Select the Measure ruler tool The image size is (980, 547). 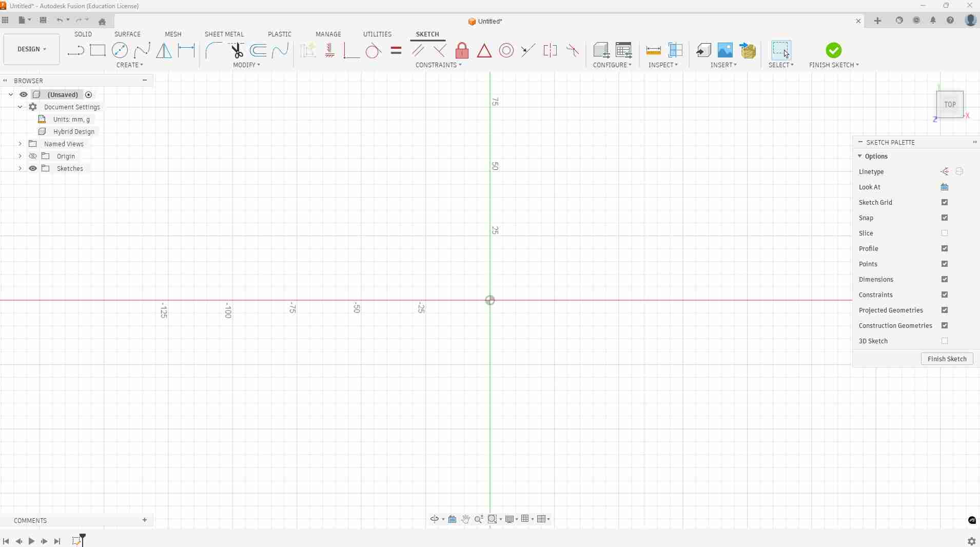(x=653, y=50)
